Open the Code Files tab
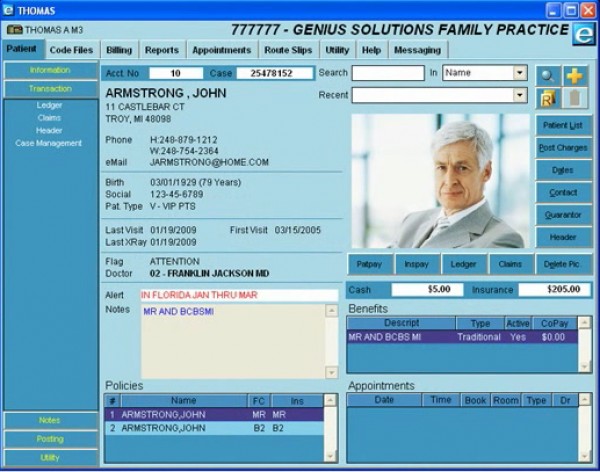The width and height of the screenshot is (600, 472). point(71,50)
